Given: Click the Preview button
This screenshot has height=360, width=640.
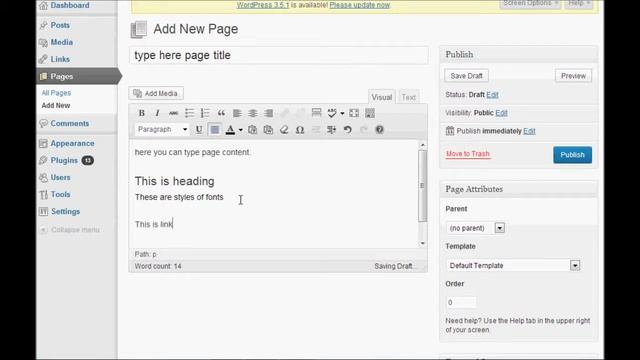Looking at the screenshot, I should (x=573, y=76).
